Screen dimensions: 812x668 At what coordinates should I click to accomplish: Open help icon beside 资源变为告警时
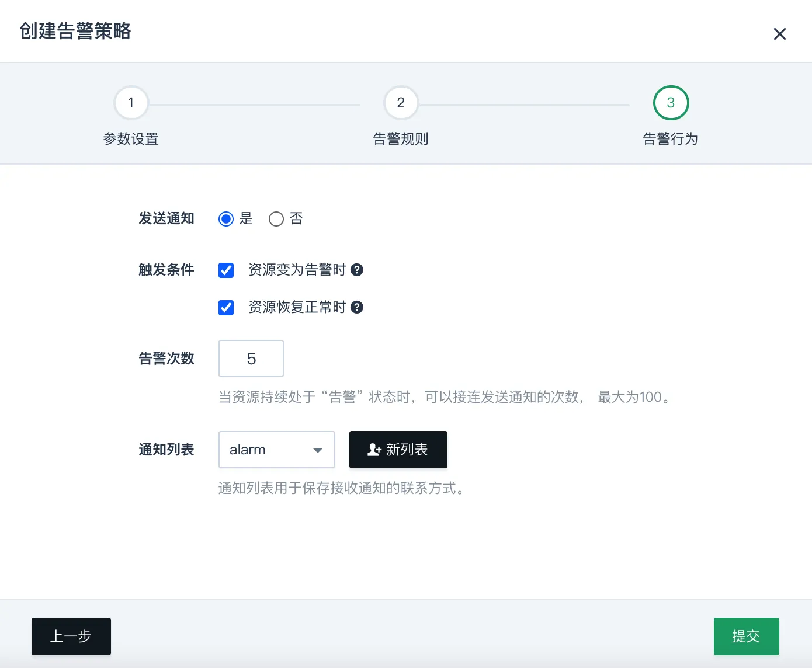point(357,270)
